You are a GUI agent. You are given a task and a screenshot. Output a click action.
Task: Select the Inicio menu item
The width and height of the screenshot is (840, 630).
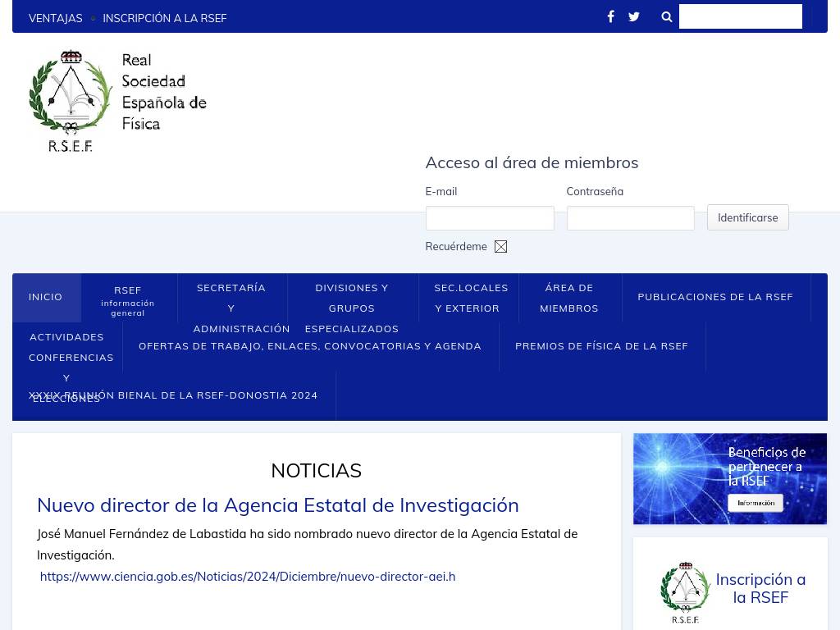coord(46,297)
